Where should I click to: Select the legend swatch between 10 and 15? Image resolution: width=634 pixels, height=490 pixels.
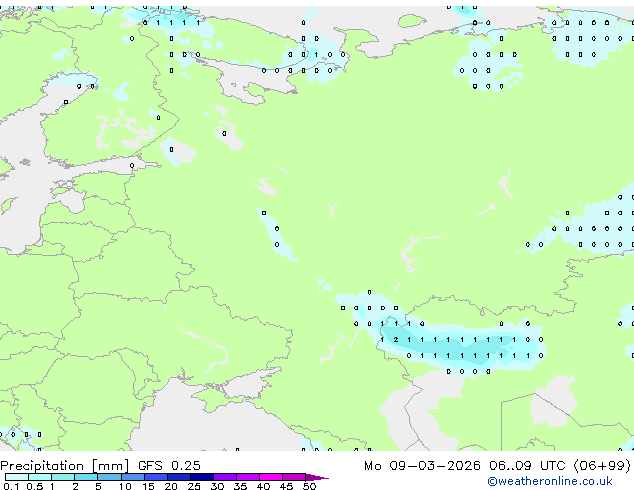point(133,477)
